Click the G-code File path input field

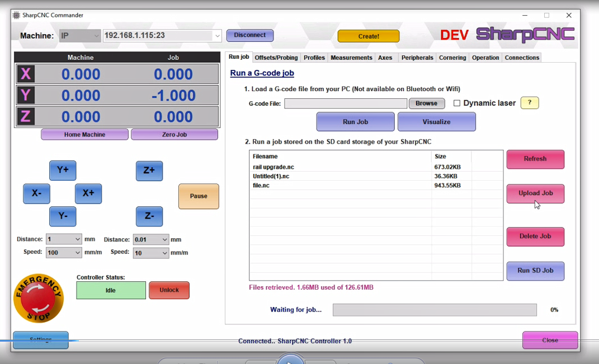pos(346,103)
